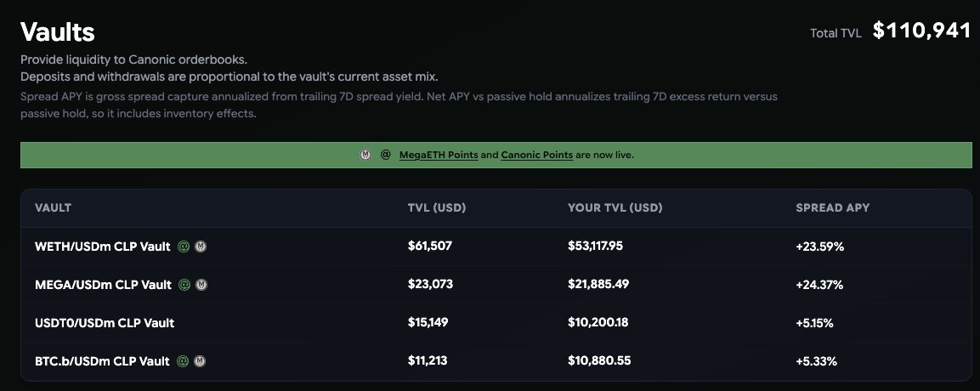Click the +24.37% spread APY value
This screenshot has width=980, height=391.
(819, 285)
